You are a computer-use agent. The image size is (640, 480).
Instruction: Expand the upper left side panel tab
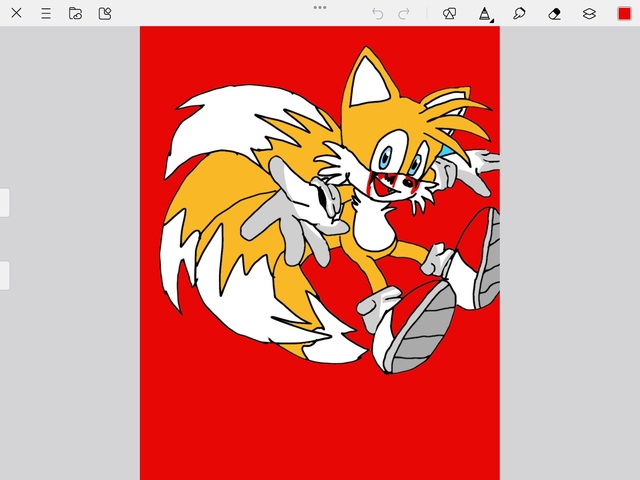coord(4,202)
